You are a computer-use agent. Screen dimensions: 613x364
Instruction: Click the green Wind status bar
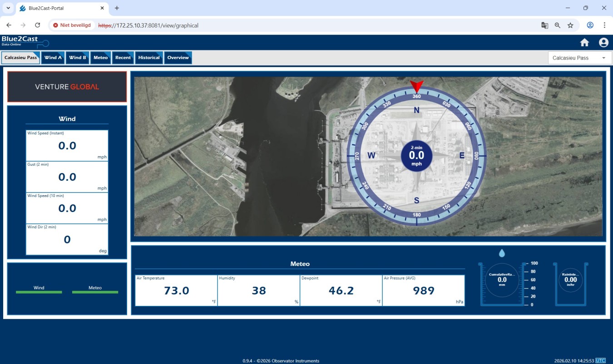pos(39,292)
